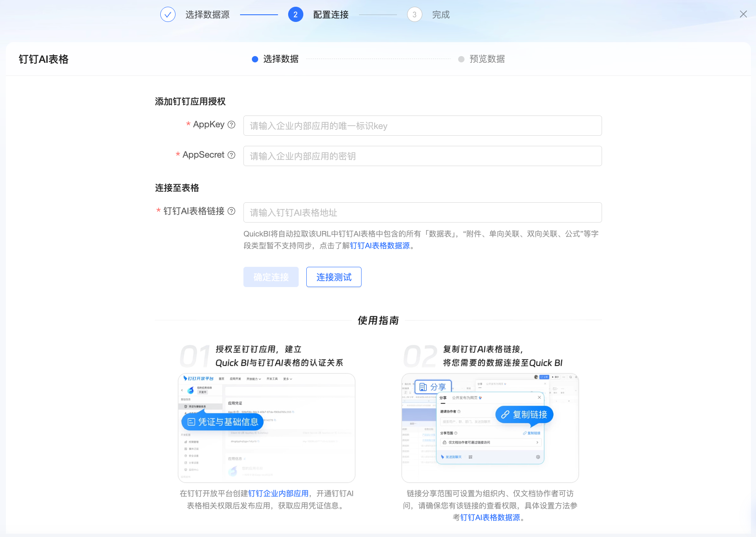
Task: Click the 连接测试 button
Action: click(334, 277)
